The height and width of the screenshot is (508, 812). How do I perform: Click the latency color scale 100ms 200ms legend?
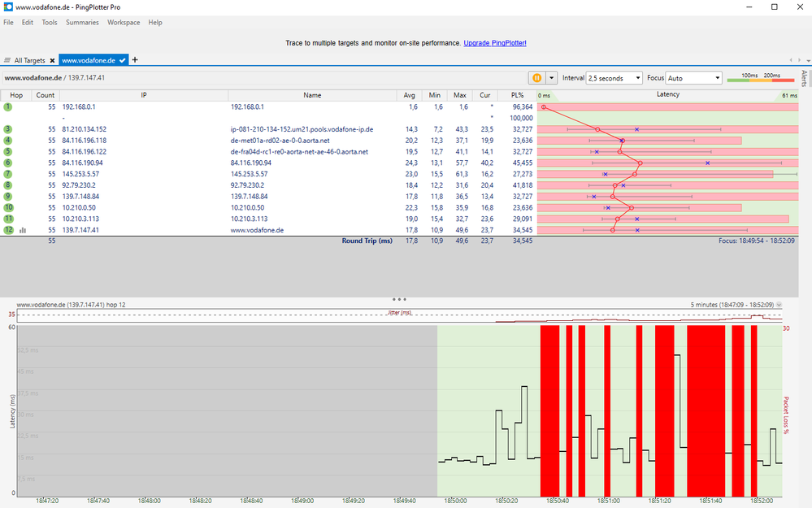coord(760,78)
